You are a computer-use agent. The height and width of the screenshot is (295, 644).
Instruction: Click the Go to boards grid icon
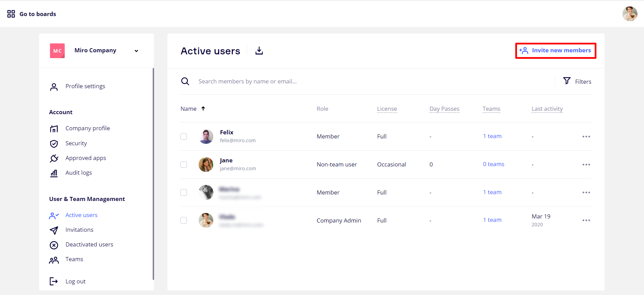pyautogui.click(x=11, y=14)
